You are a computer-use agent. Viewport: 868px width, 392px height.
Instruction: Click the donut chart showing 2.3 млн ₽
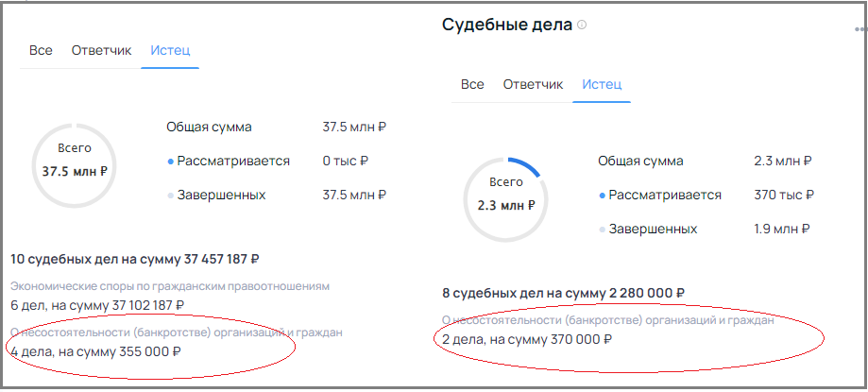tap(506, 196)
